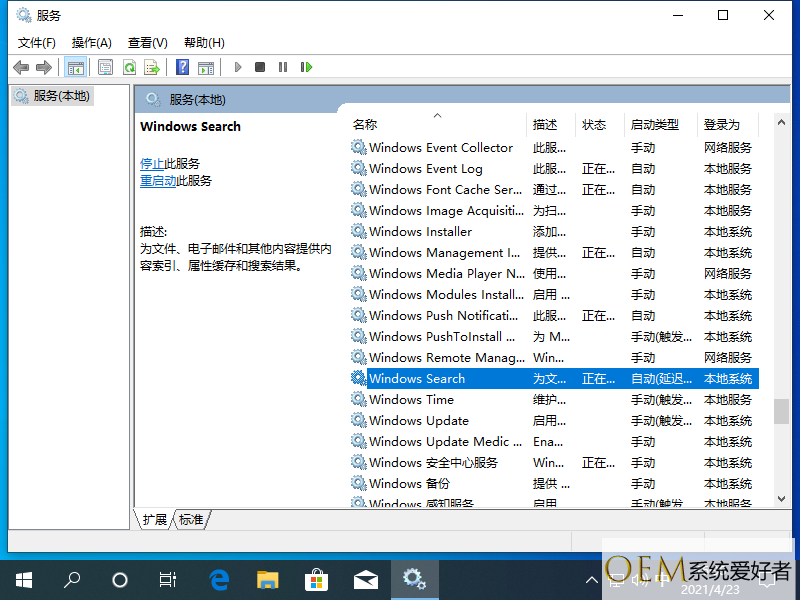Click the Properties toolbar icon
The height and width of the screenshot is (600, 800).
(105, 67)
